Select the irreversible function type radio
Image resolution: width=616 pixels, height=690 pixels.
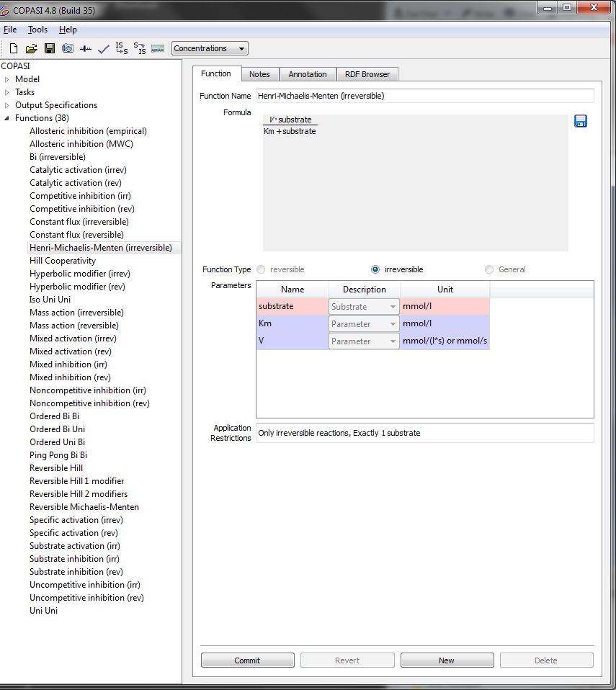click(375, 269)
